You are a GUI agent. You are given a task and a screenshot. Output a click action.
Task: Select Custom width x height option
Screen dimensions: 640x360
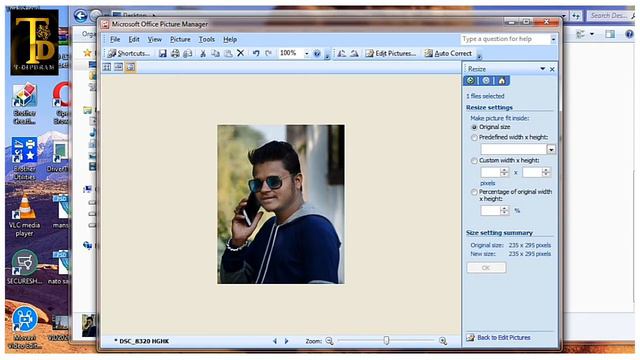coord(474,161)
